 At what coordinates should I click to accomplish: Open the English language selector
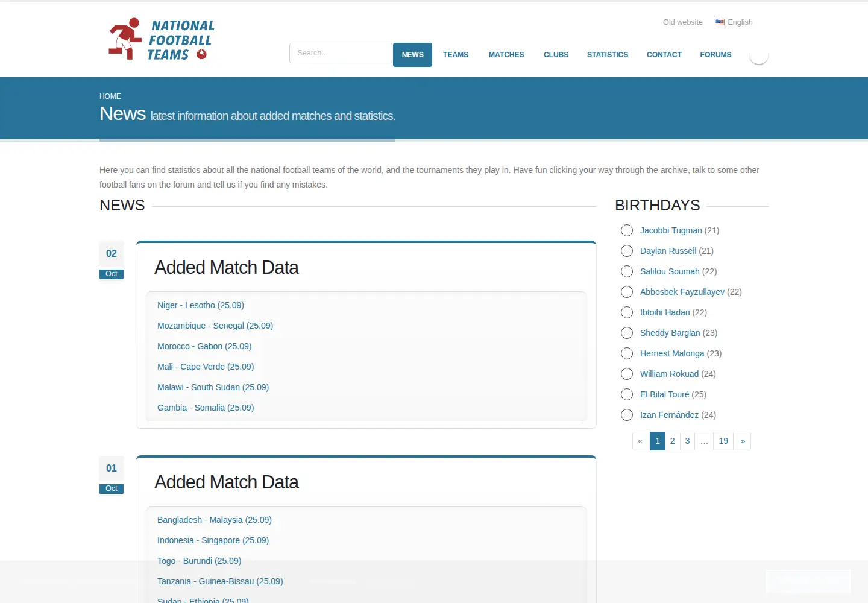point(734,22)
